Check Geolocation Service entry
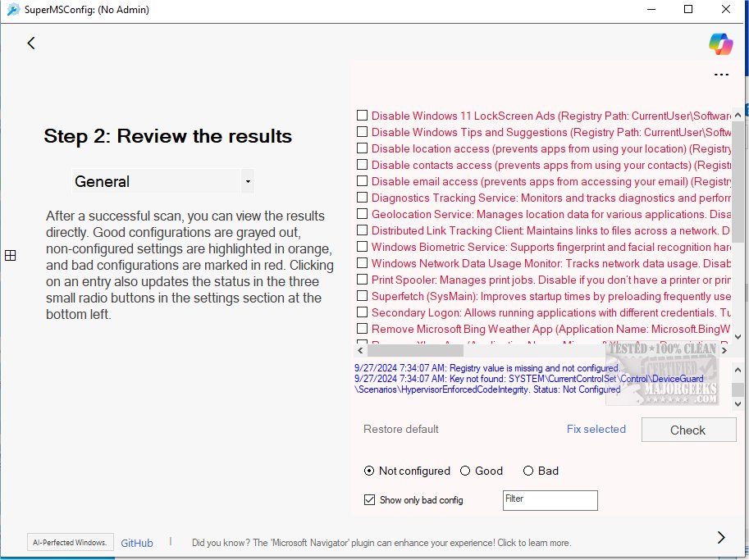 click(x=362, y=213)
